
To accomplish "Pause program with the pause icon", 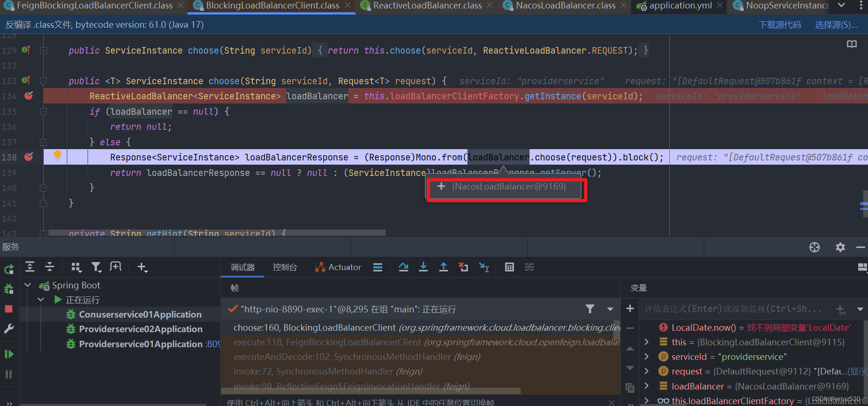I will tap(8, 374).
